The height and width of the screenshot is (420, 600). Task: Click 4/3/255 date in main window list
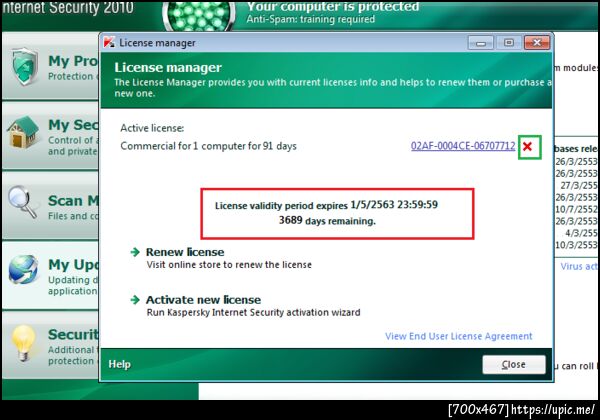click(581, 233)
